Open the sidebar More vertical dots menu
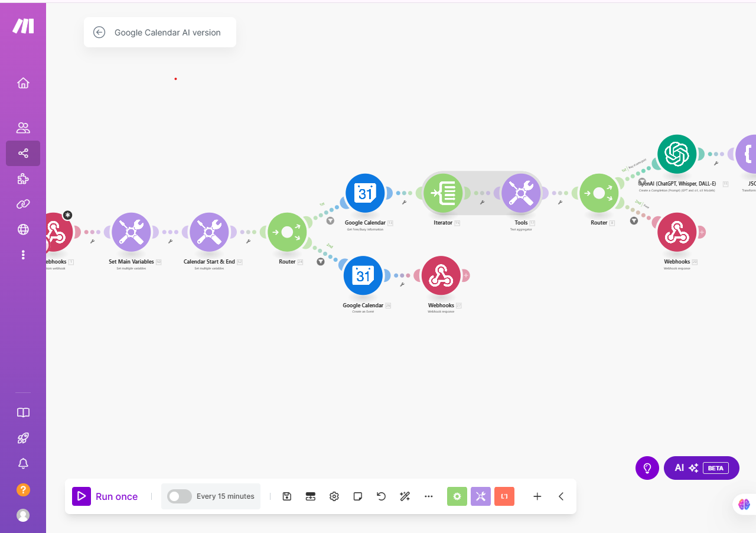The image size is (756, 533). pos(23,255)
